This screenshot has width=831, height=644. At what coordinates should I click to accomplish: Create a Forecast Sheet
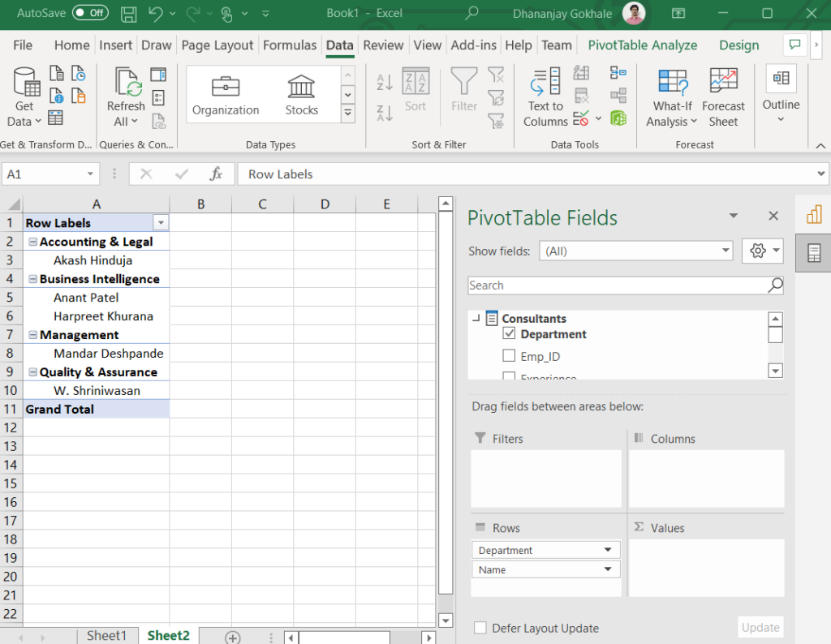(722, 96)
